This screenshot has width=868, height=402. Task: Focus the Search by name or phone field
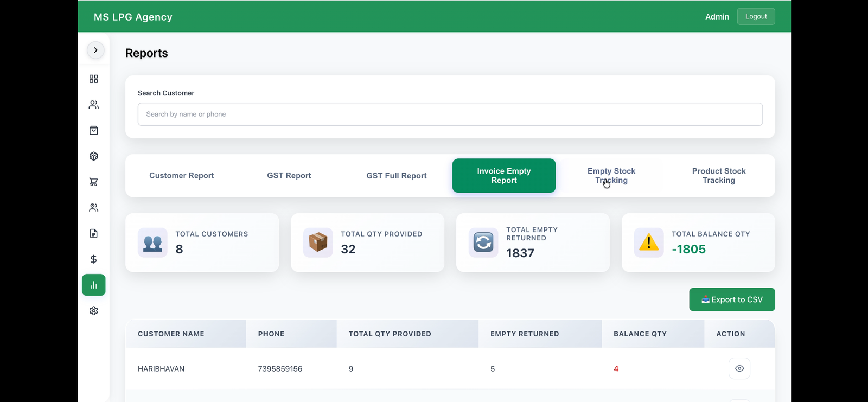point(450,114)
